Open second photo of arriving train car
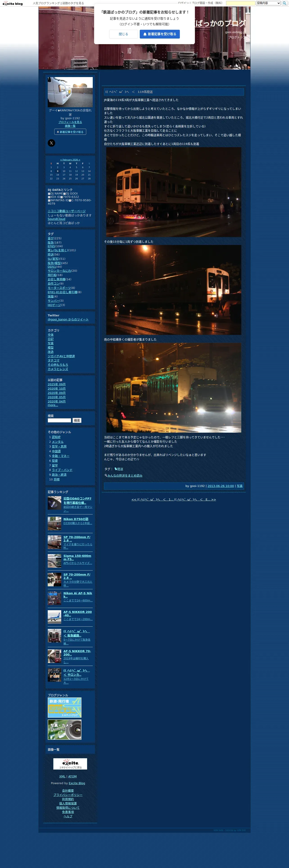The height and width of the screenshot is (868, 289). click(x=174, y=290)
